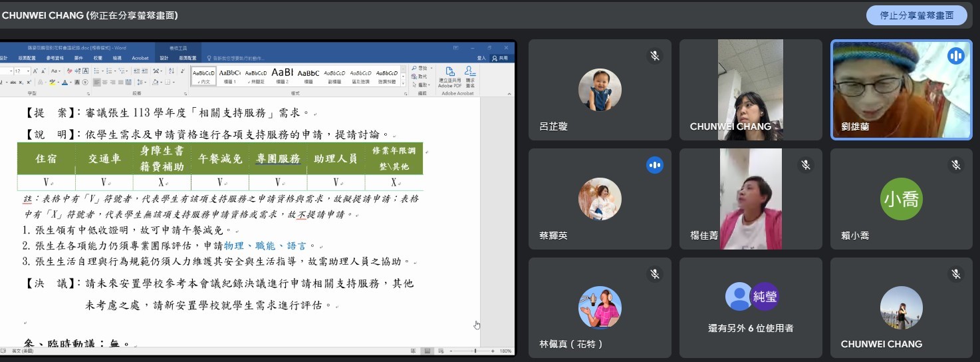Open the Acrobat ribbon tab
The image size is (980, 362).
[140, 58]
